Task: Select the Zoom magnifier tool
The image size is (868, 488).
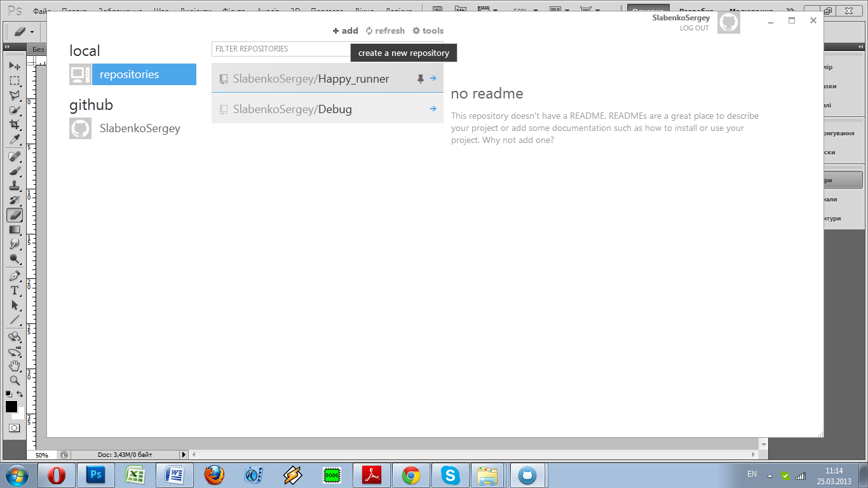Action: pyautogui.click(x=15, y=381)
